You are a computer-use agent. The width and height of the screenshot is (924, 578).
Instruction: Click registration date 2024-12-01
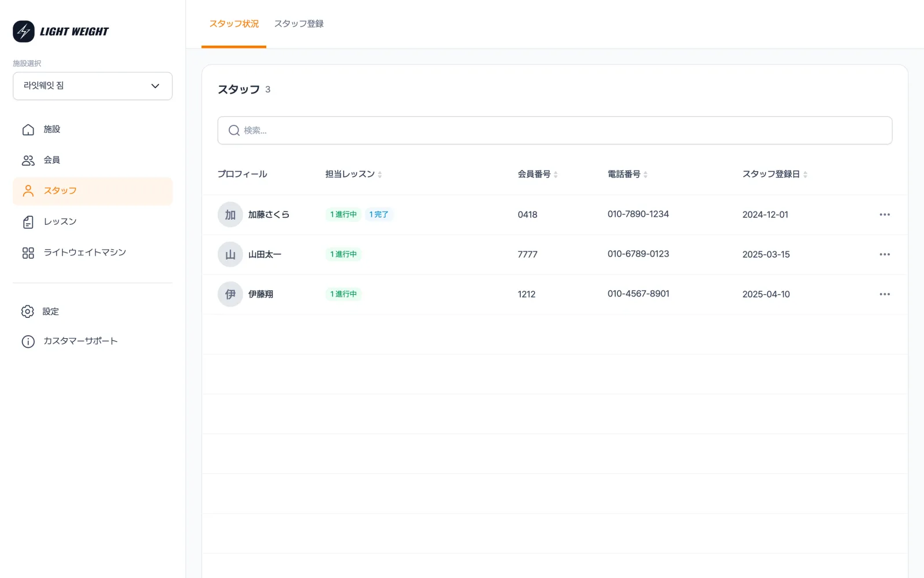click(x=765, y=214)
